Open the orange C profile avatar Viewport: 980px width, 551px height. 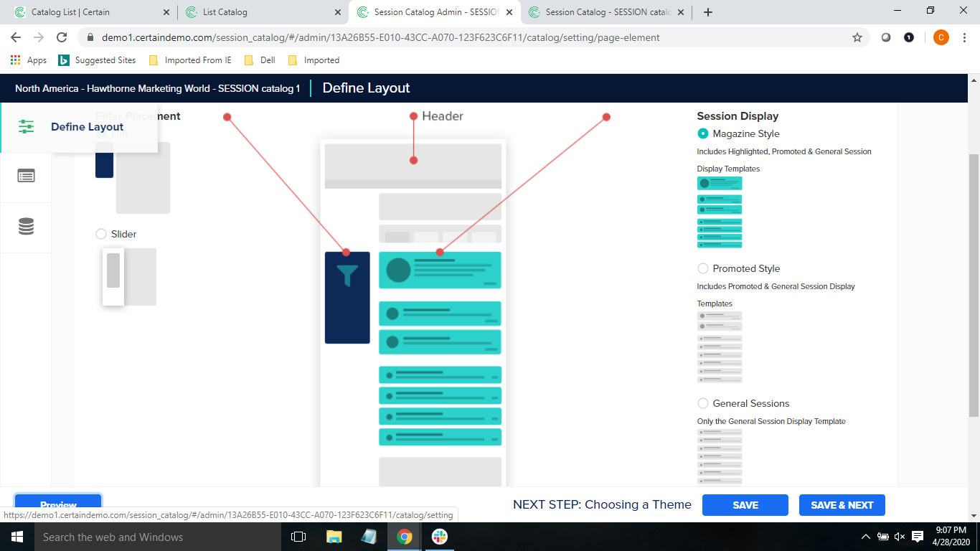(941, 37)
